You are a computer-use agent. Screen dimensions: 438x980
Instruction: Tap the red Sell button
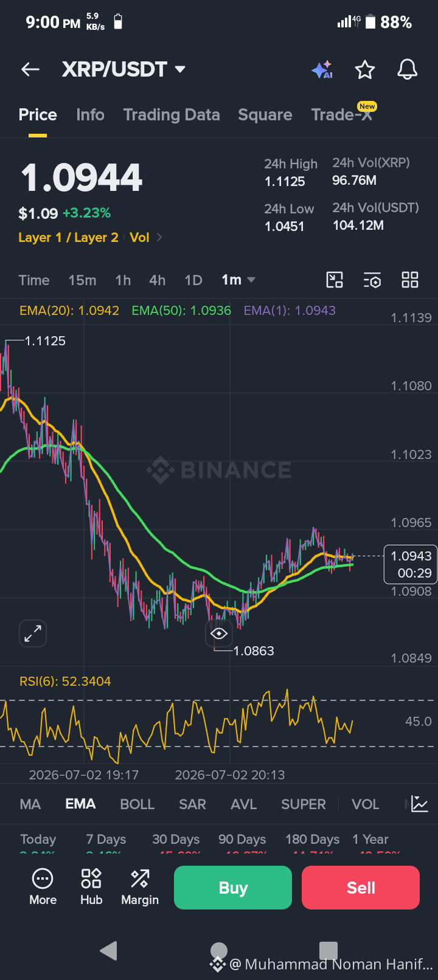[361, 888]
